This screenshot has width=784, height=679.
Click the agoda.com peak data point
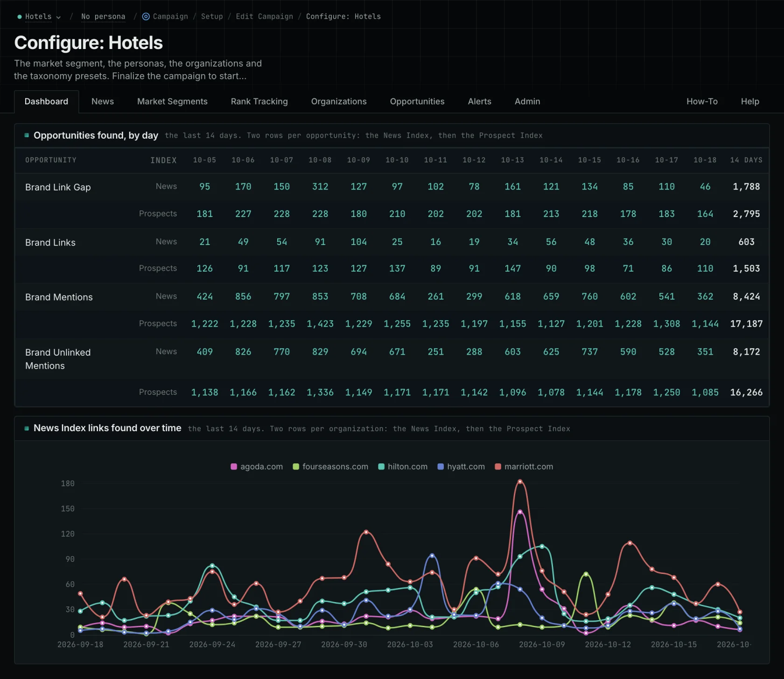520,512
